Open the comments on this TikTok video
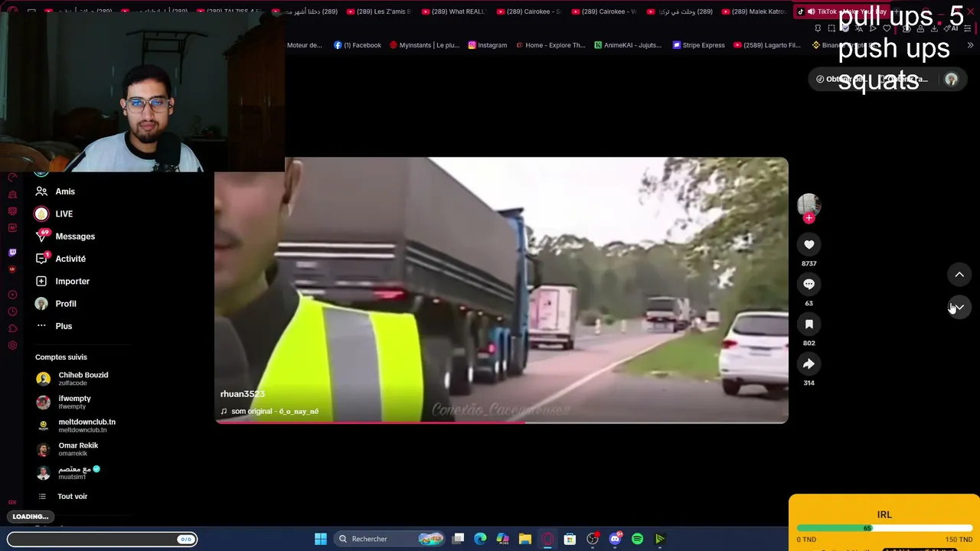This screenshot has height=551, width=980. click(x=808, y=284)
